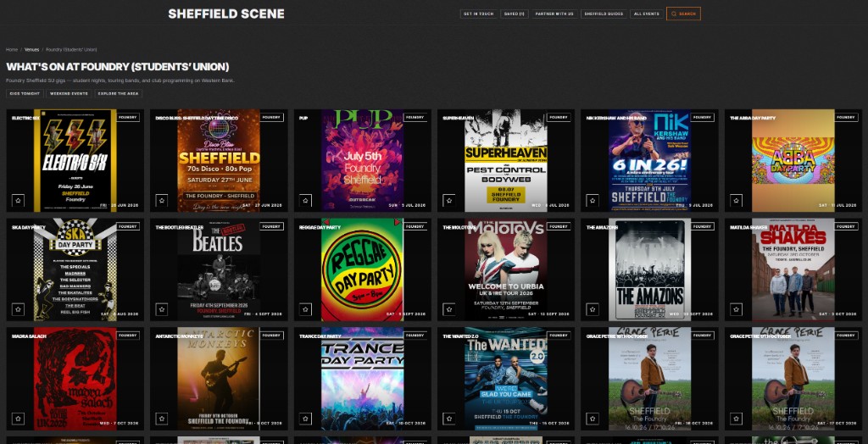This screenshot has width=868, height=444.
Task: Save the Superheaven gig using its star
Action: click(x=449, y=201)
